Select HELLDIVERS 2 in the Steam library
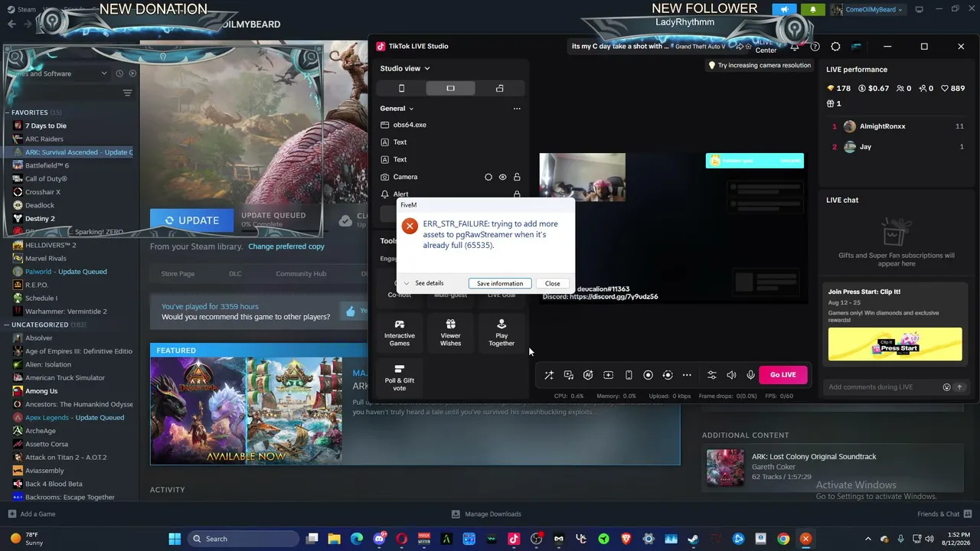The width and height of the screenshot is (980, 551). click(51, 245)
